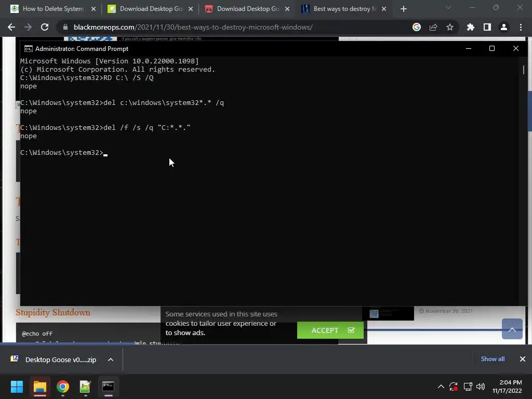
Task: Close the second Download Desktop Goose tab
Action: 287,9
